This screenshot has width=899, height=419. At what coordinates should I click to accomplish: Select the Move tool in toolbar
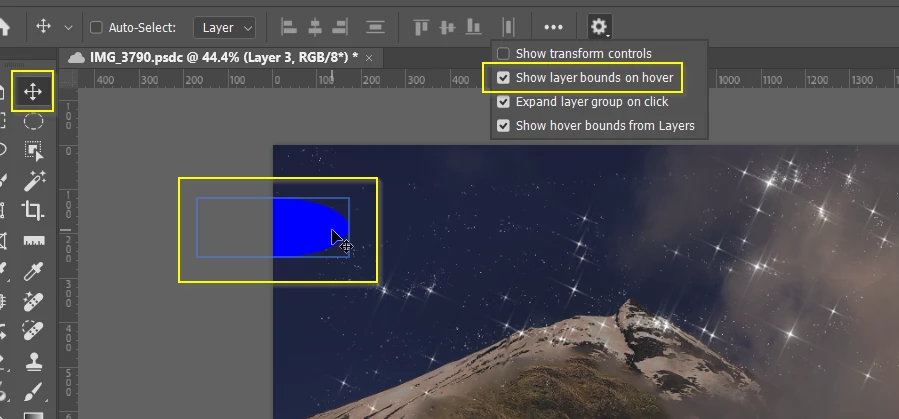click(33, 92)
